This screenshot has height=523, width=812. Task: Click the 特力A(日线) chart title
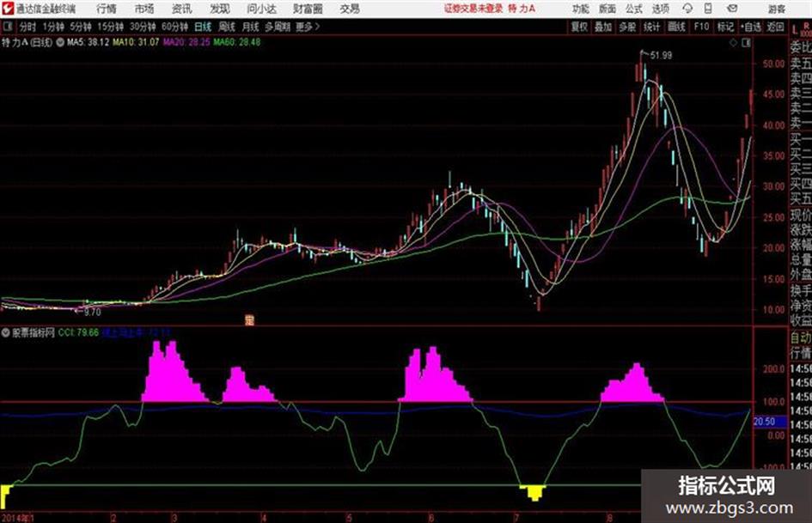[27, 42]
